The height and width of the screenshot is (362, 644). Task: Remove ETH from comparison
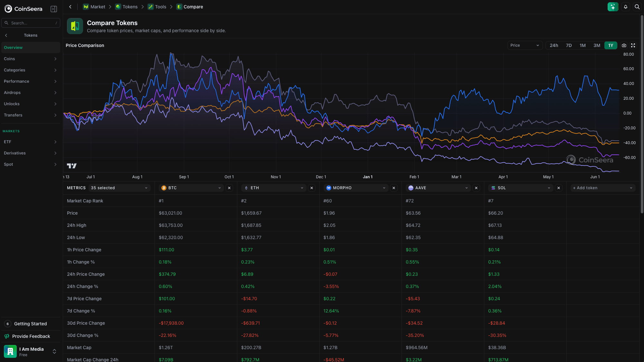click(312, 188)
